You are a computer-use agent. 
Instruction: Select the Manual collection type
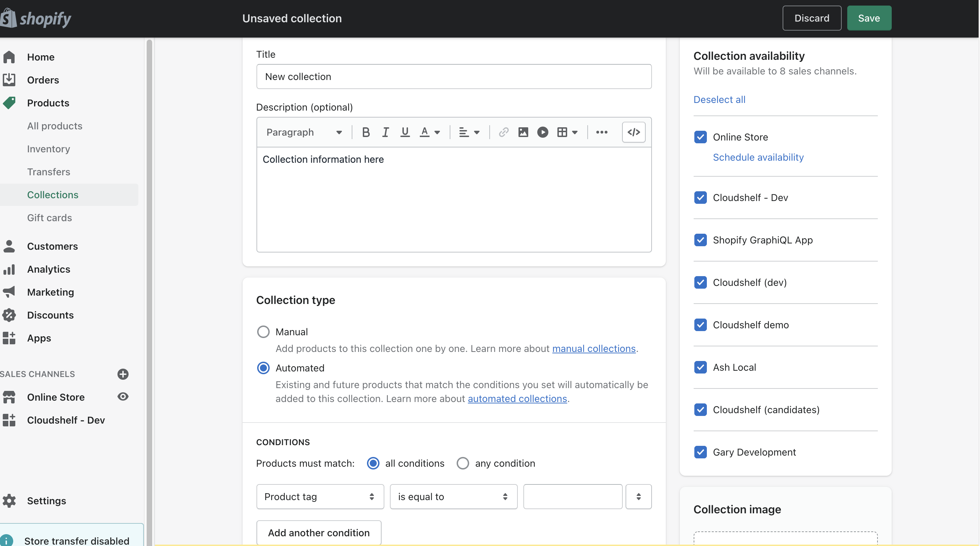click(x=263, y=332)
